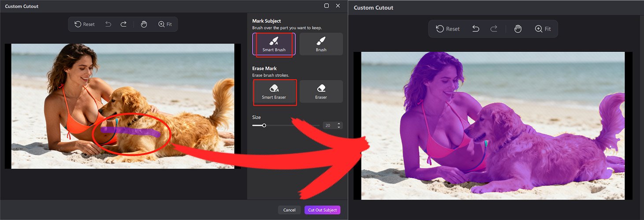This screenshot has height=220, width=644.
Task: Click the Cancel button
Action: [289, 210]
